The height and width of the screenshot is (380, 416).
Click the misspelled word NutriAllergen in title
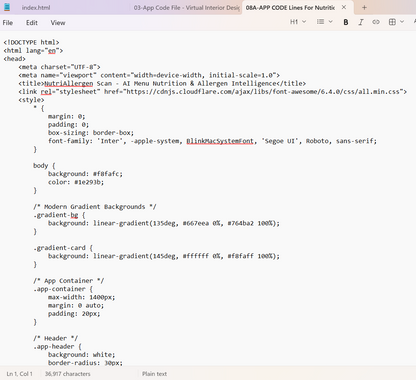pyautogui.click(x=69, y=83)
